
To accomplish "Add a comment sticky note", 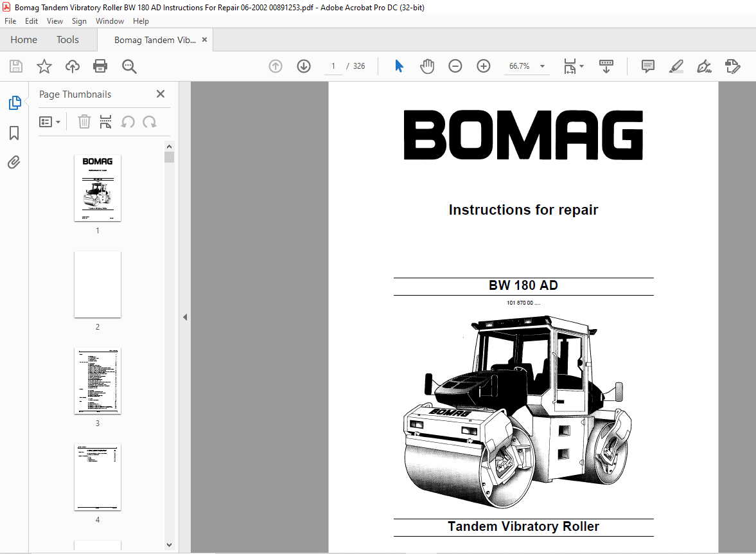I will pyautogui.click(x=648, y=66).
